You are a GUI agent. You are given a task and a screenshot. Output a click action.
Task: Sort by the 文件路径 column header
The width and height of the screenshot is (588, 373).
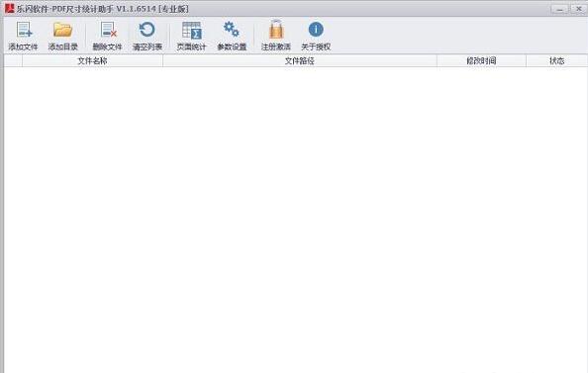click(300, 60)
